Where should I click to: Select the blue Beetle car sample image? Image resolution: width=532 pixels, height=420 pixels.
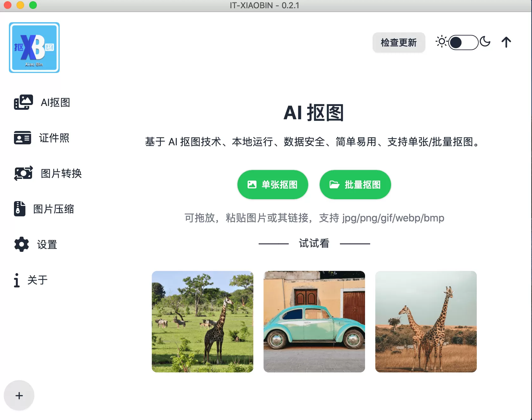314,322
